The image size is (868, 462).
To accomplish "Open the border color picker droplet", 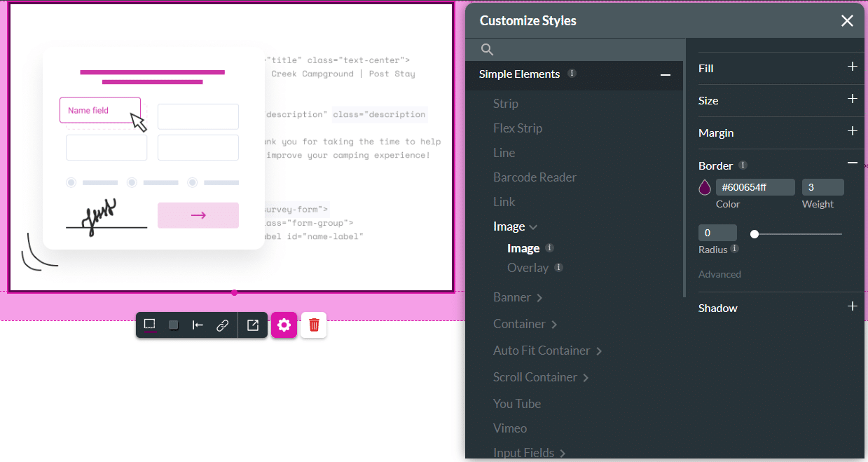I will click(x=705, y=188).
